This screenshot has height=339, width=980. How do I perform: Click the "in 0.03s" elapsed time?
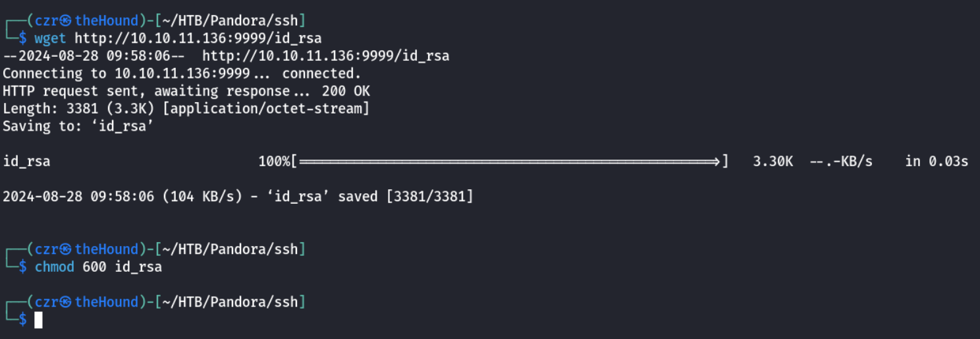[x=936, y=161]
